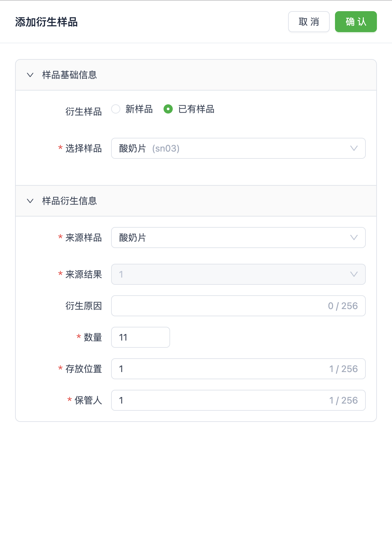Open the 来源样品 dropdown
Screen dimensions: 392x542
tap(238, 238)
